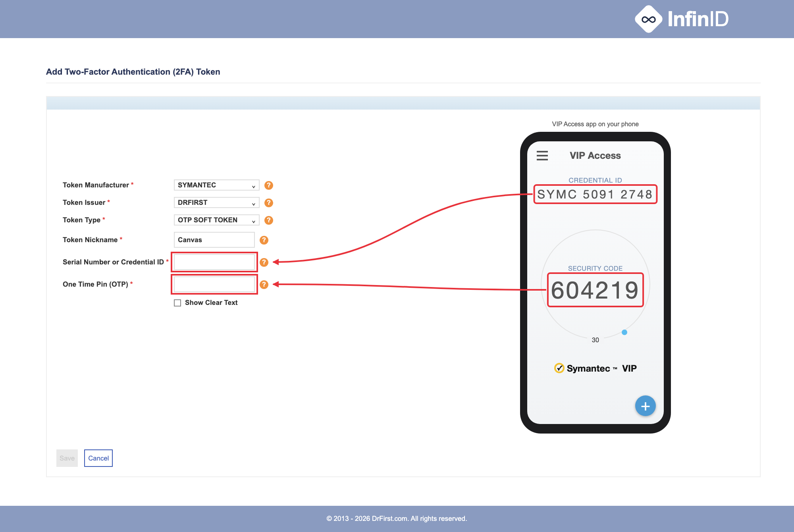Image resolution: width=794 pixels, height=532 pixels.
Task: Click the SECURITY CODE label
Action: click(595, 268)
